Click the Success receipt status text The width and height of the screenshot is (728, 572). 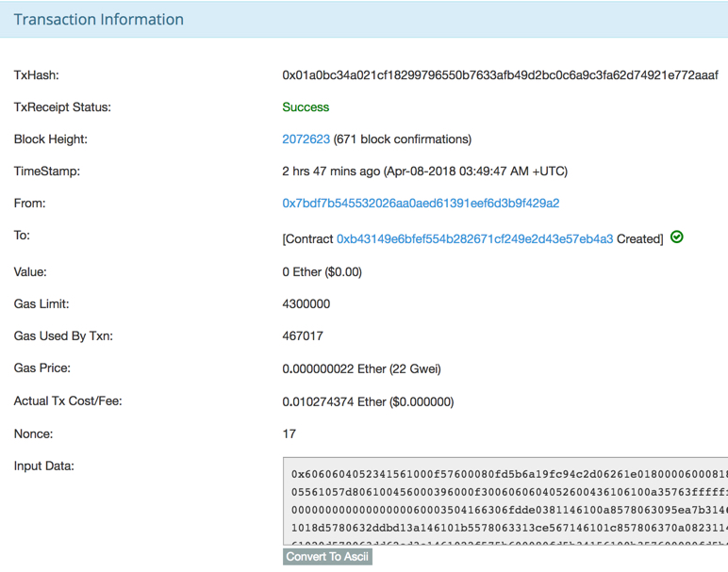pos(306,107)
